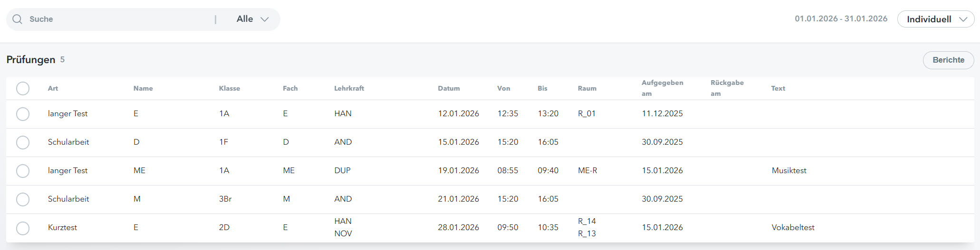Open the Vokabeltest exam entry

793,228
